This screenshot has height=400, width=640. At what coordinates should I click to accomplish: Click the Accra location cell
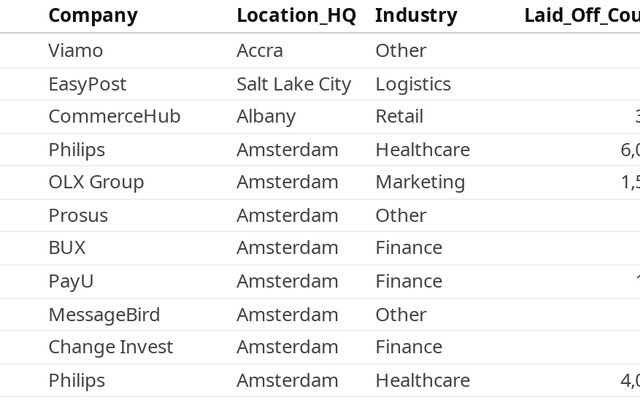[x=260, y=50]
